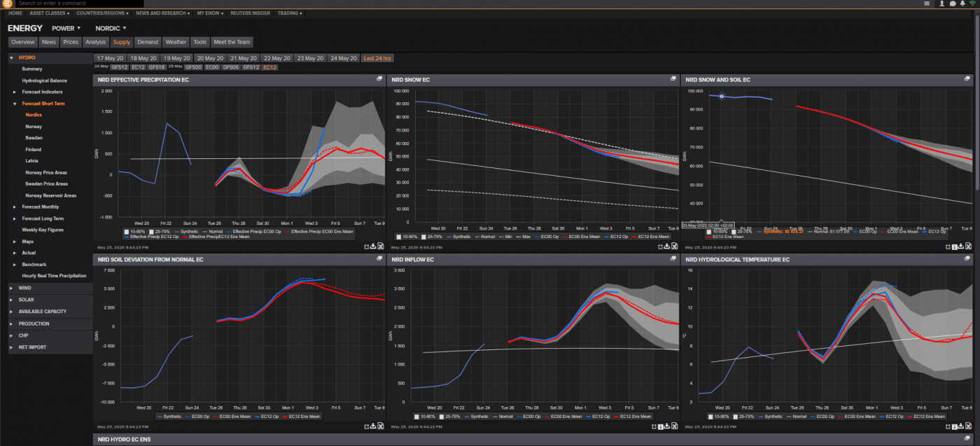
Task: Open the user profile icon top right
Action: pos(941,4)
